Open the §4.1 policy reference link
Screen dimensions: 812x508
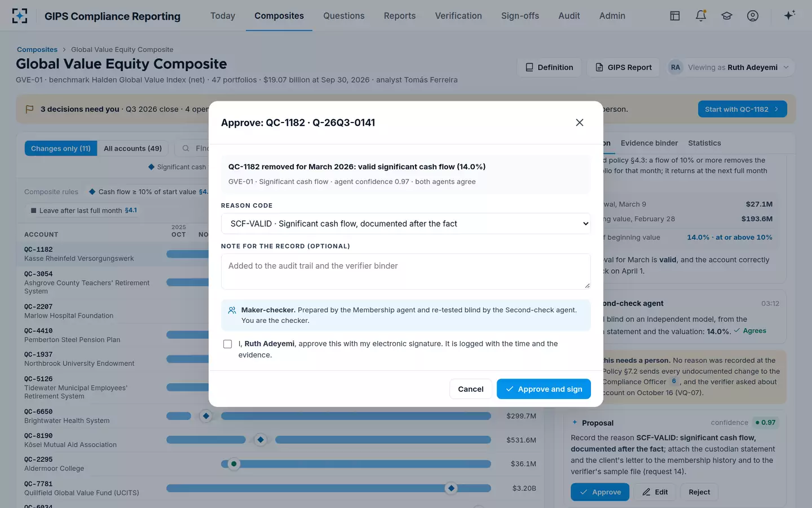(131, 211)
